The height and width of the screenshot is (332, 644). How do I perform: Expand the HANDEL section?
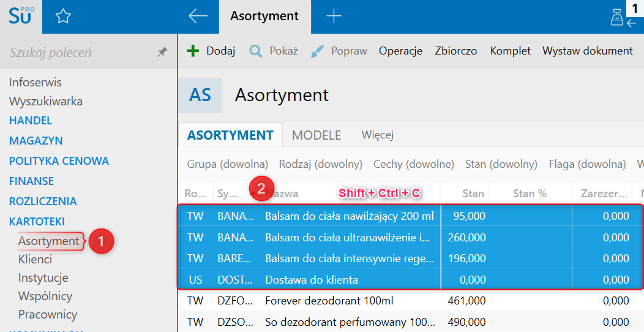tap(31, 121)
